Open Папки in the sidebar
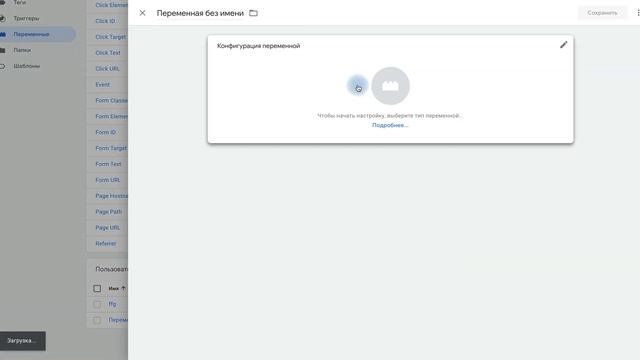The height and width of the screenshot is (360, 640). pyautogui.click(x=22, y=50)
